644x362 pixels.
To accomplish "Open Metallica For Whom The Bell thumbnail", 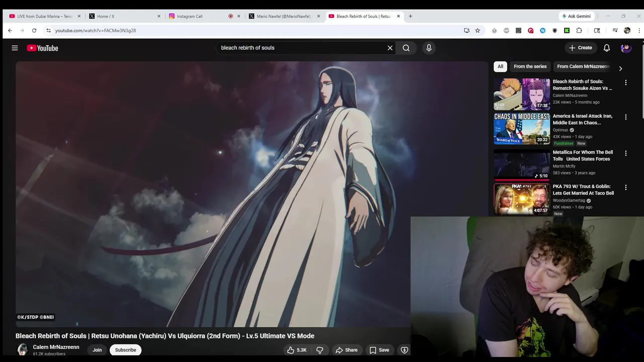I will click(x=522, y=164).
